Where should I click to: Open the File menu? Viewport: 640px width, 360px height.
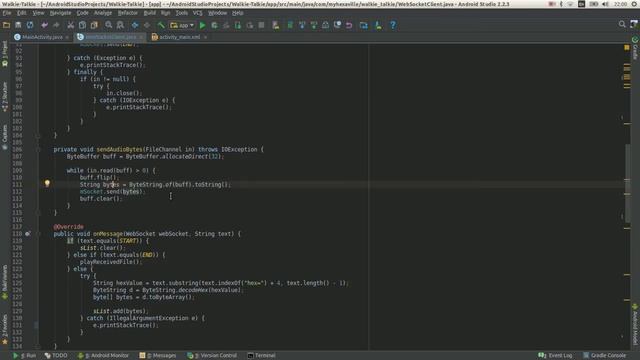click(7, 13)
